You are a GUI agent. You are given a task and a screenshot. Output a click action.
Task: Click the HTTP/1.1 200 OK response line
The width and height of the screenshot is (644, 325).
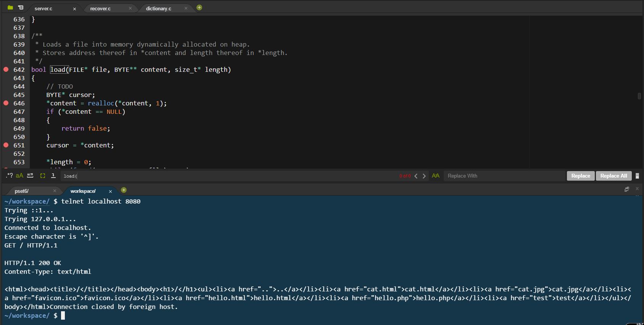click(x=33, y=263)
